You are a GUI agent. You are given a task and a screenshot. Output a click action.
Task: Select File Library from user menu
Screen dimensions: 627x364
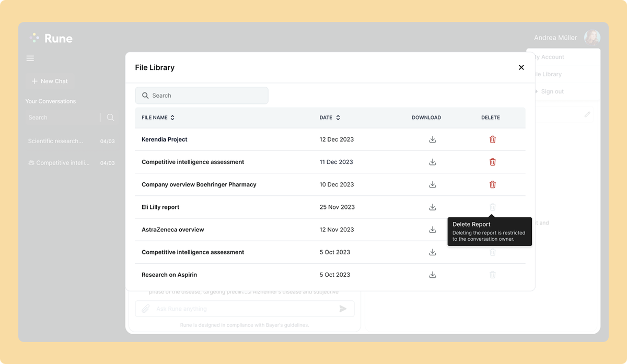(x=548, y=74)
